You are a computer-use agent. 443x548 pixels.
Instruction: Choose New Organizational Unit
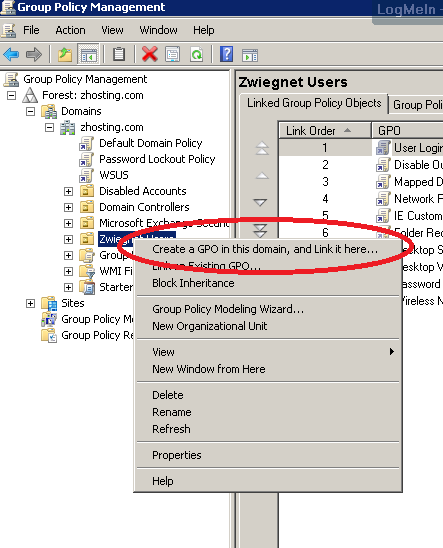click(268, 326)
